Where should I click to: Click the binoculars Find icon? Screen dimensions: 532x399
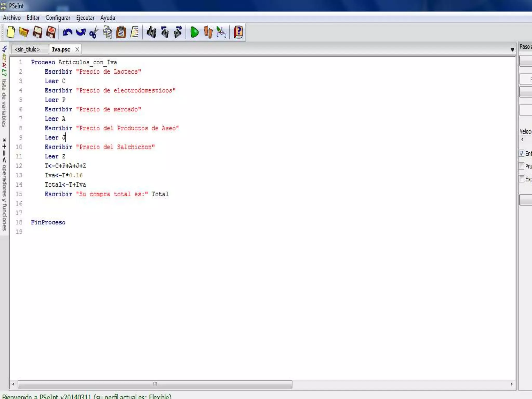click(151, 32)
